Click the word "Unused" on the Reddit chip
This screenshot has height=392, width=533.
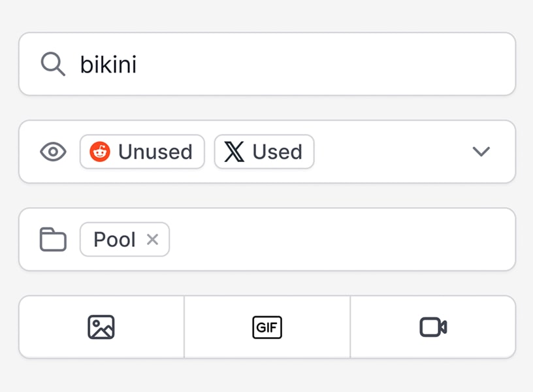[x=155, y=152]
